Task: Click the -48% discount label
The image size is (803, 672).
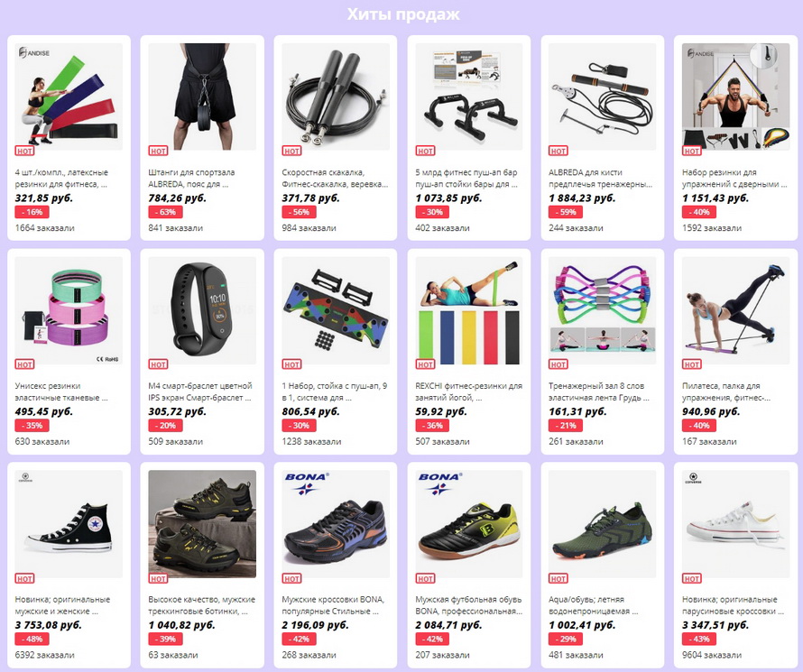Action: tap(32, 639)
